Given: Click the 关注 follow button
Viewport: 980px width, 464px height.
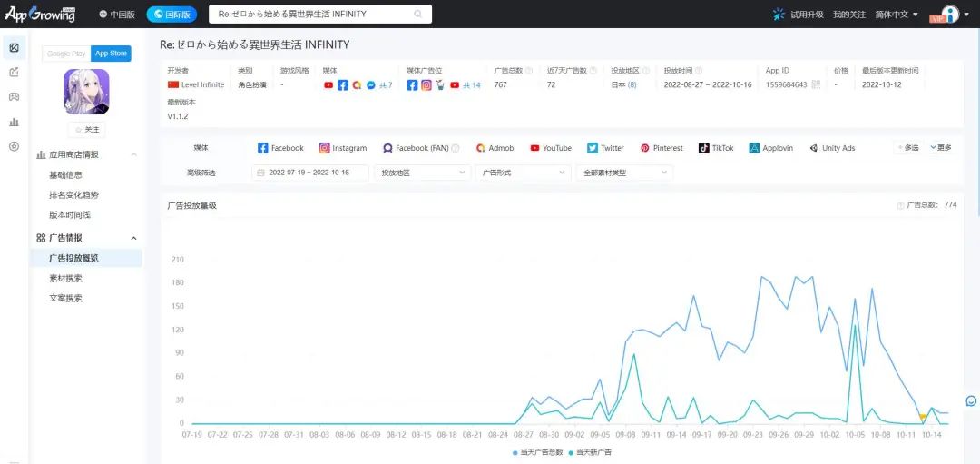Looking at the screenshot, I should click(86, 130).
